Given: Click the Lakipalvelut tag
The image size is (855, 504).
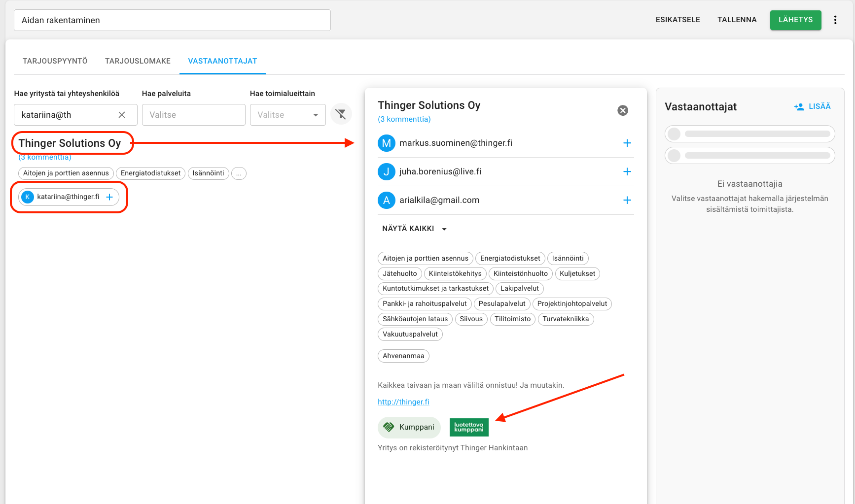Looking at the screenshot, I should click(520, 288).
